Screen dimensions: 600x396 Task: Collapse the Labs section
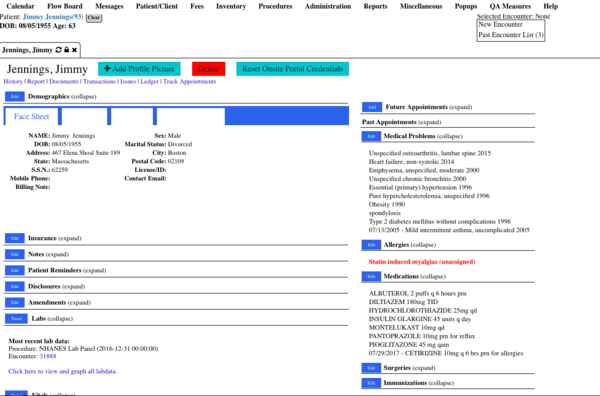click(x=60, y=319)
